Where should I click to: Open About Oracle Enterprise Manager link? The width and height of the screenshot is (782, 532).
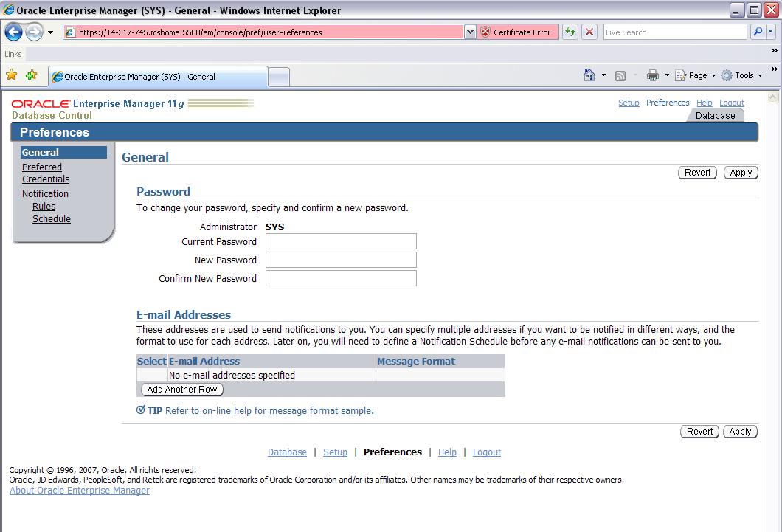(x=80, y=491)
